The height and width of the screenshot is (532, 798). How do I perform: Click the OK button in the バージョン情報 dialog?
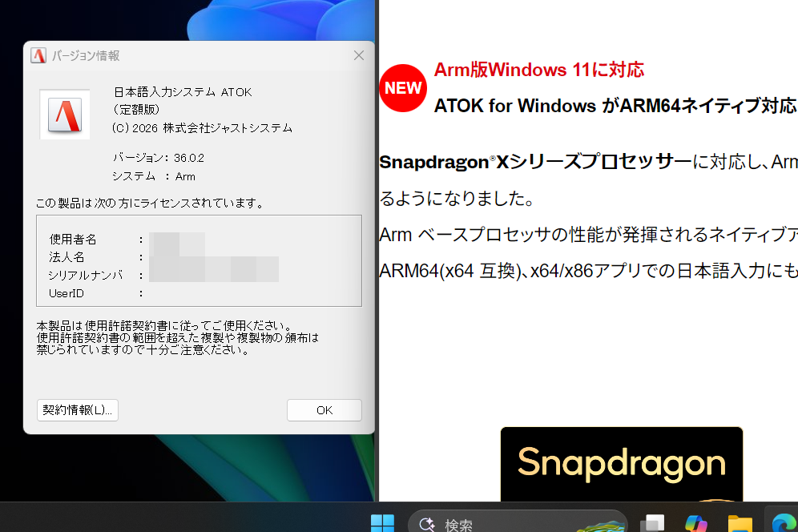324,410
